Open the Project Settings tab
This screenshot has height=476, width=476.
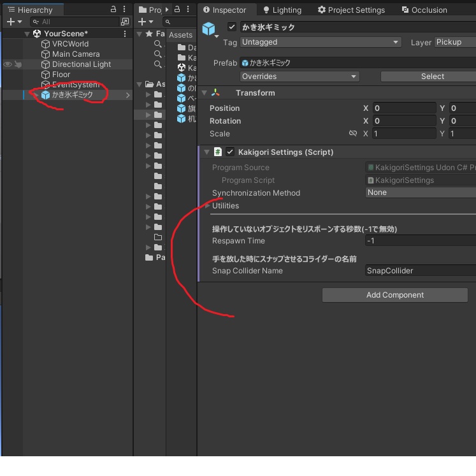tap(351, 10)
